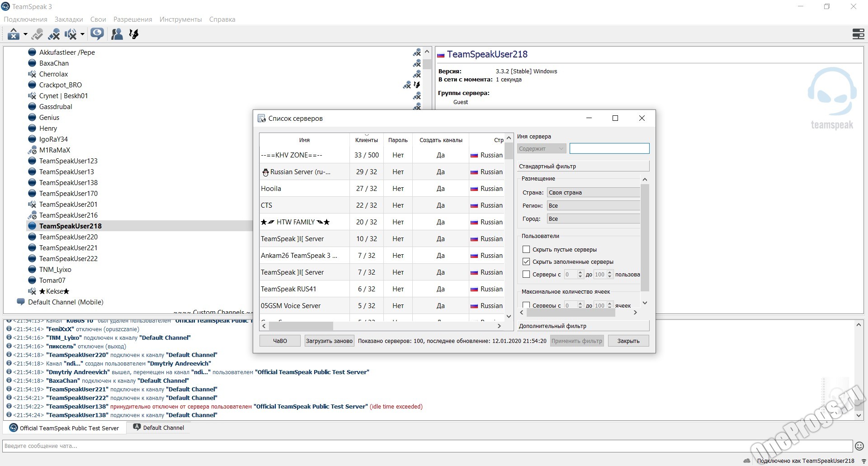The image size is (868, 466).
Task: Select the --==KHV ZONE==-- server row
Action: point(382,155)
